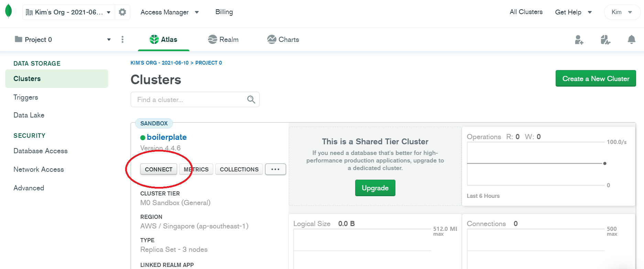This screenshot has width=644, height=269.
Task: Click the Realm tab icon
Action: pyautogui.click(x=212, y=40)
